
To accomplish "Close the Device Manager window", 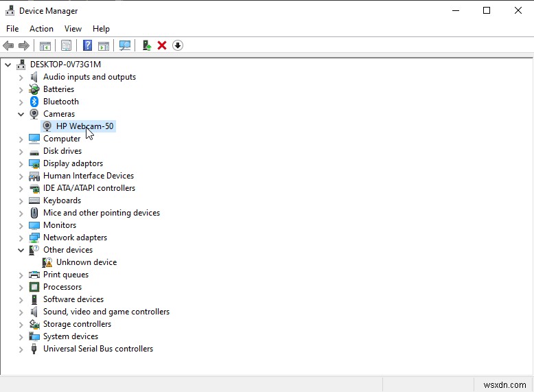I will click(x=518, y=10).
